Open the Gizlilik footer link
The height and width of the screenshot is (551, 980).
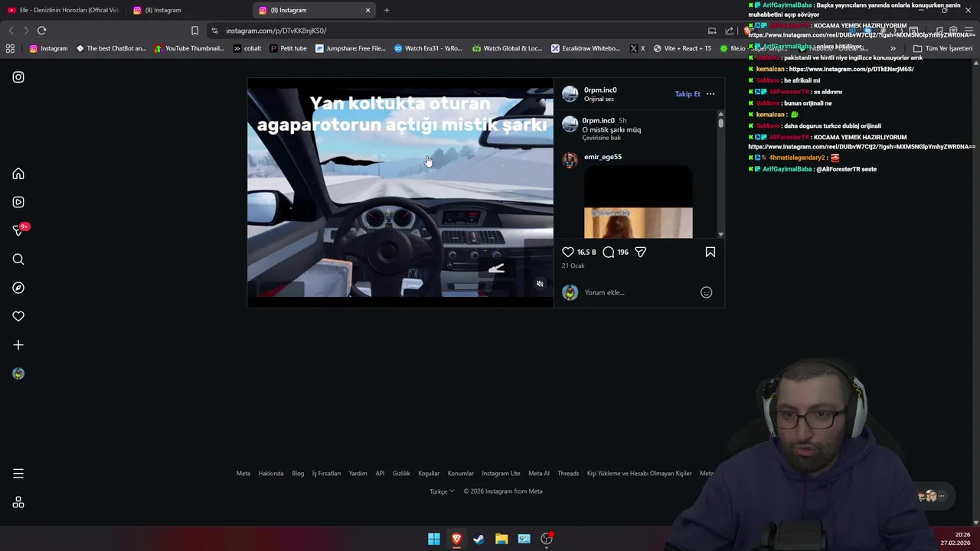[401, 474]
